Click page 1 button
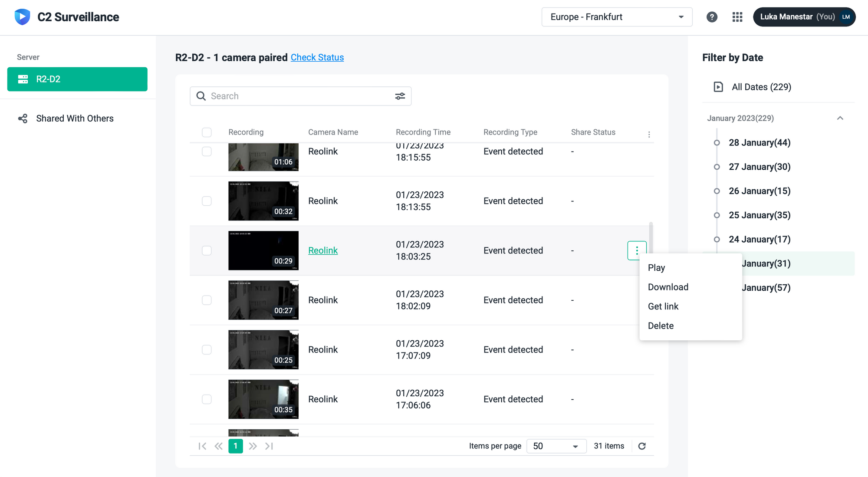Screen dimensions: 868x477 (x=236, y=446)
